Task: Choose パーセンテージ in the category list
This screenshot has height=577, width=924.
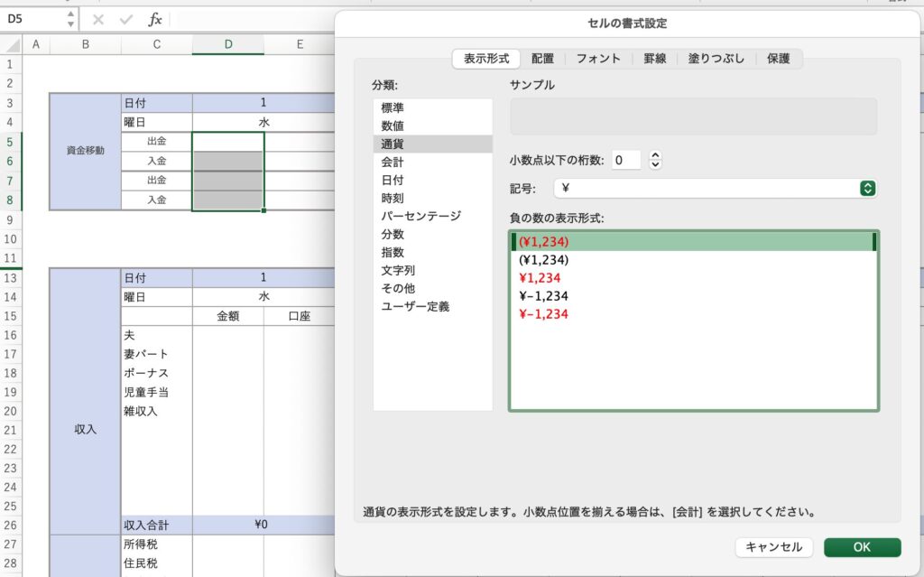Action: pos(420,216)
